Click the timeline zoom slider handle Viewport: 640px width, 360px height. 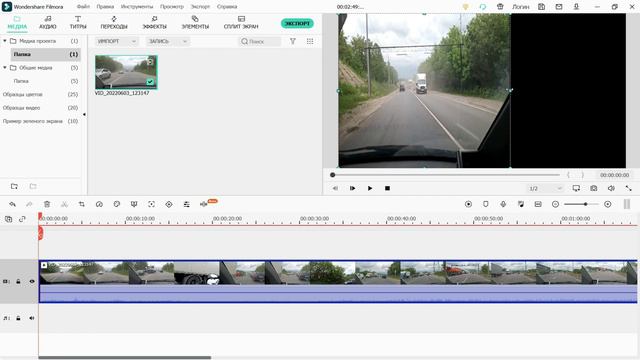point(585,204)
